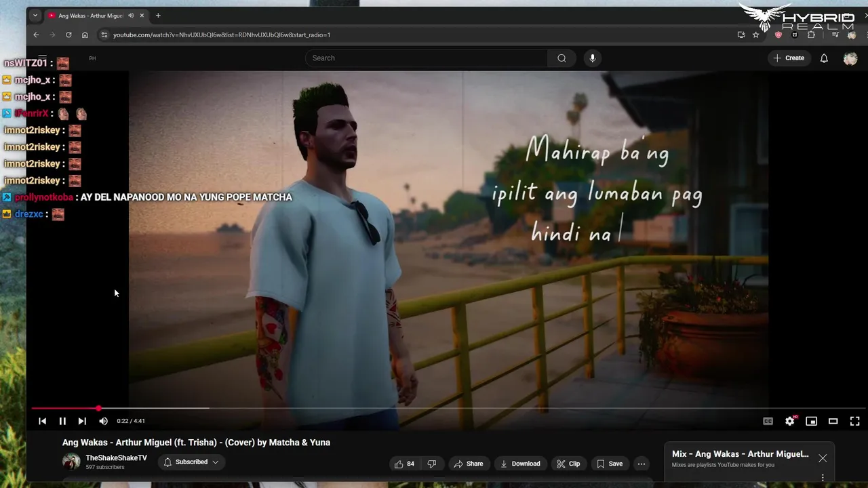The image size is (868, 488).
Task: Open the red shield extension
Action: (x=778, y=35)
